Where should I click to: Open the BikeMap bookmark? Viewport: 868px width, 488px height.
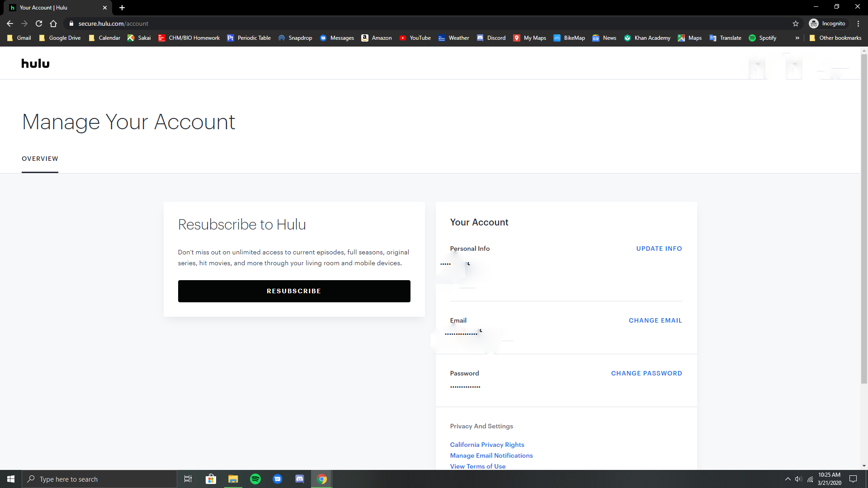tap(569, 38)
